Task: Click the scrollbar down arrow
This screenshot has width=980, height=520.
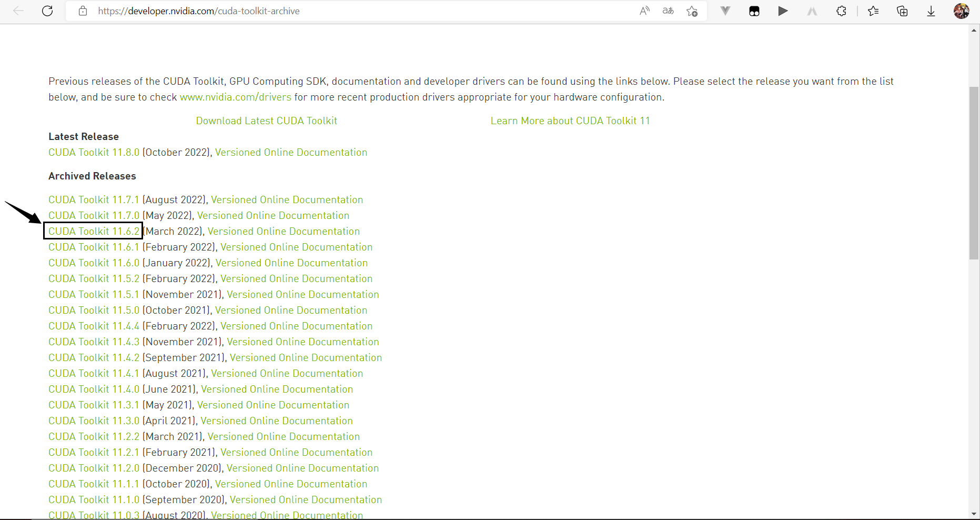Action: point(974,514)
